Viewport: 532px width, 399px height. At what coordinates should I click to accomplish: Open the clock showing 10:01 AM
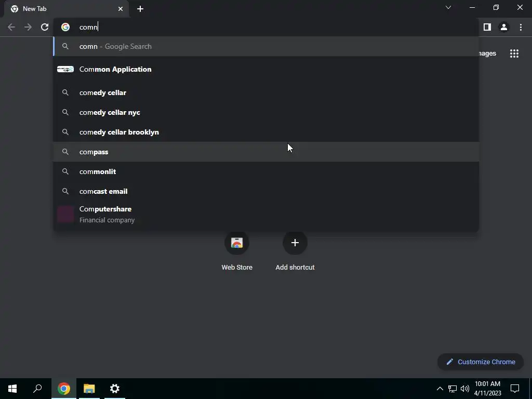487,389
